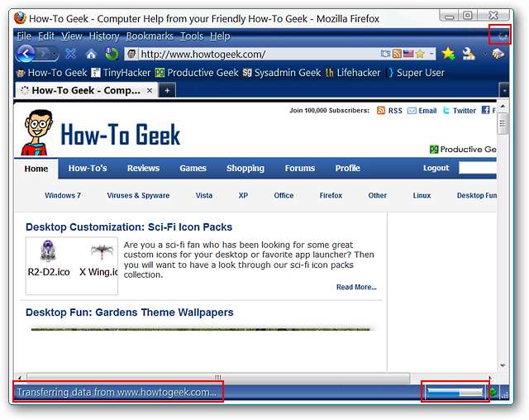Screen dimensions: 529x420
Task: Open Productive Geek bookmark in bookmarks toolbar
Action: (197, 73)
